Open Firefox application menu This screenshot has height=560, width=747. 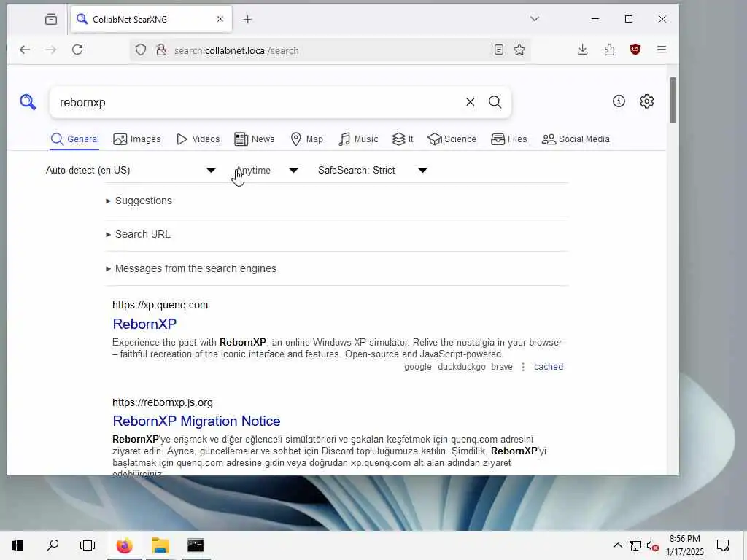pyautogui.click(x=661, y=50)
